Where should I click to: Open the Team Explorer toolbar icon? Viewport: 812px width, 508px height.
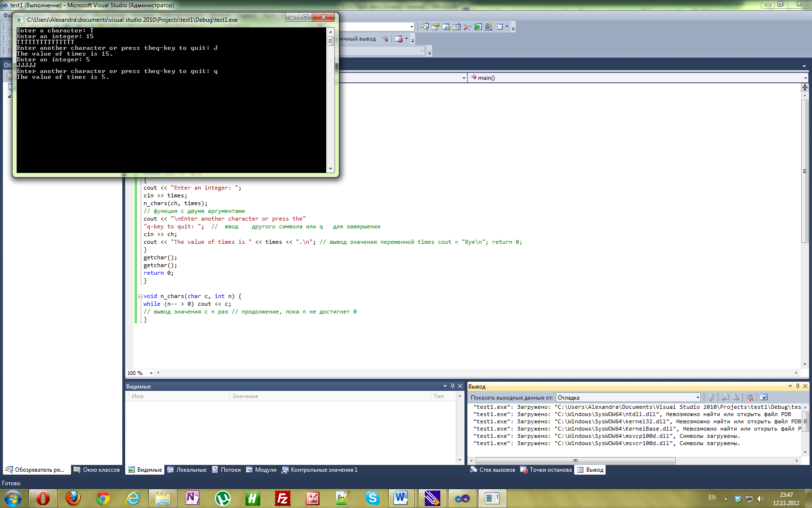(446, 27)
